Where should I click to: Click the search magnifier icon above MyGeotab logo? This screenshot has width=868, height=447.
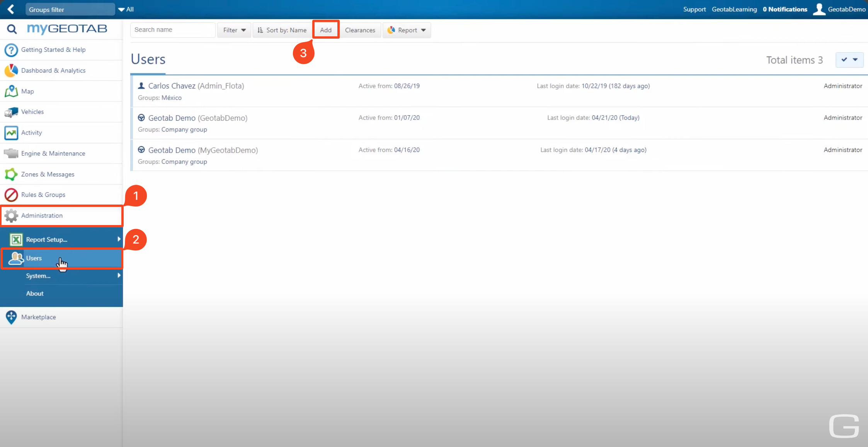point(12,29)
